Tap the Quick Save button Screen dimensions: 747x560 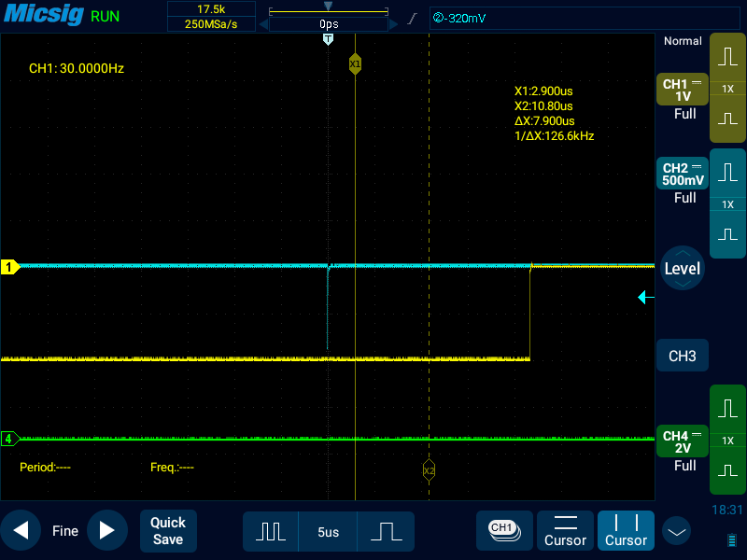click(x=168, y=531)
